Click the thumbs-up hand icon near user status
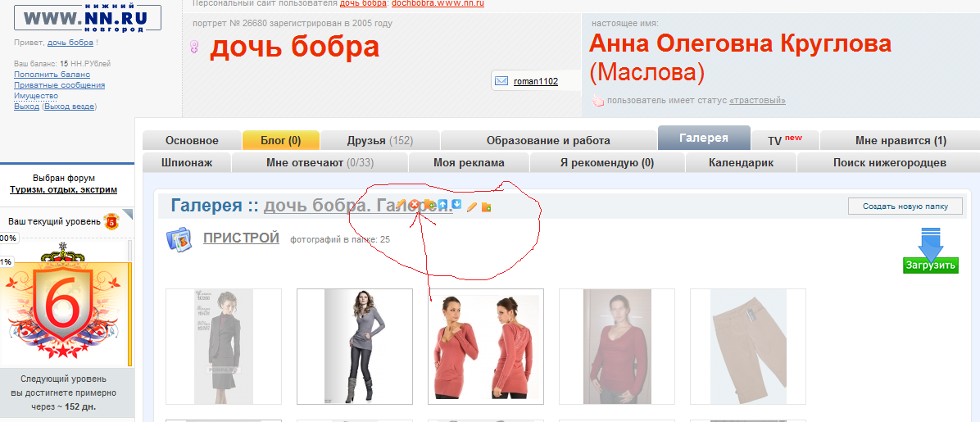980x422 pixels. point(598,101)
